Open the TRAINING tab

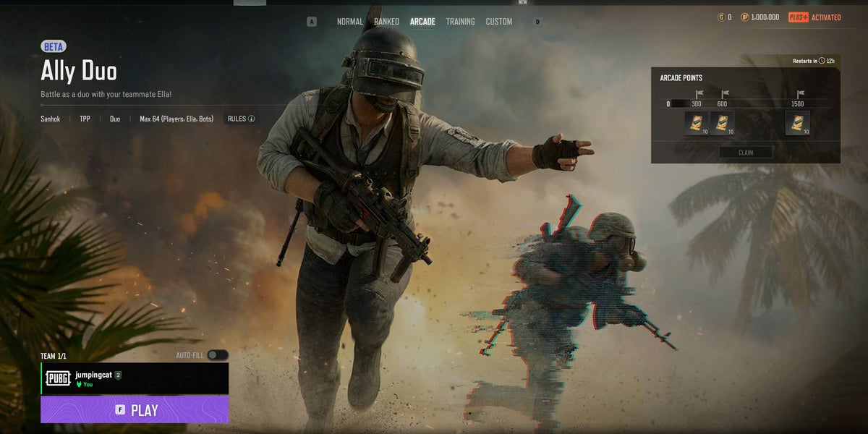[461, 22]
